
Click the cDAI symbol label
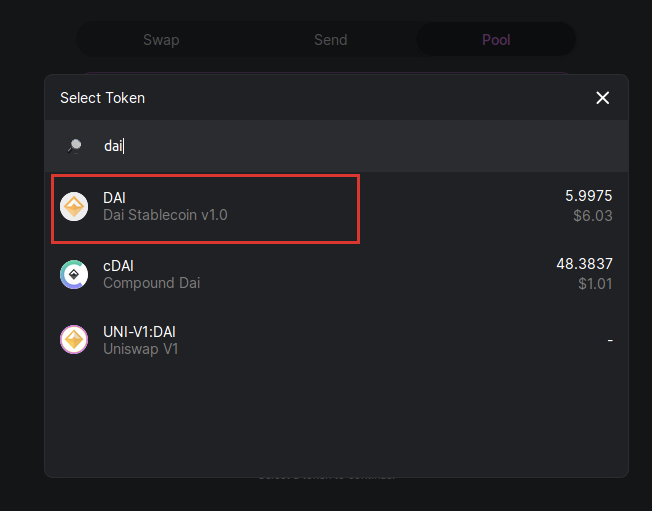[119, 266]
